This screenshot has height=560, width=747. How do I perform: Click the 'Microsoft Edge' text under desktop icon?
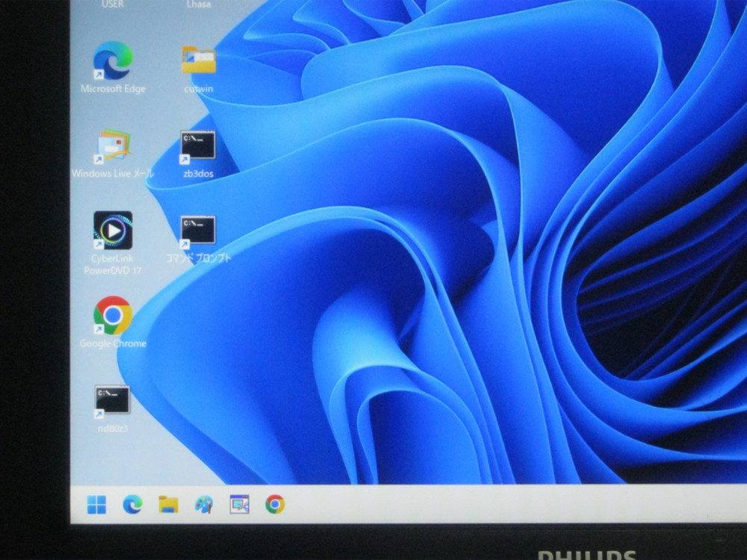(x=113, y=89)
